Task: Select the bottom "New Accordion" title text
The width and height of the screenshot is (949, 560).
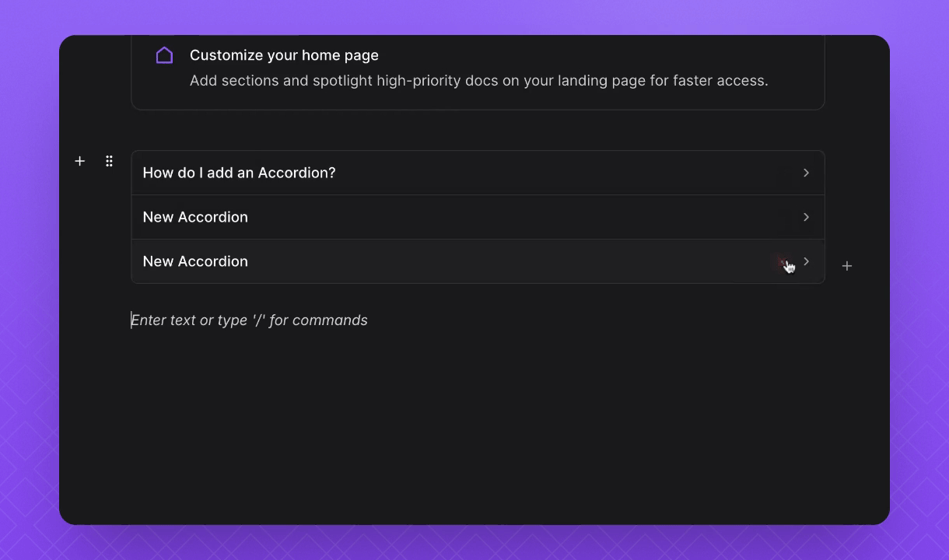Action: (x=195, y=261)
